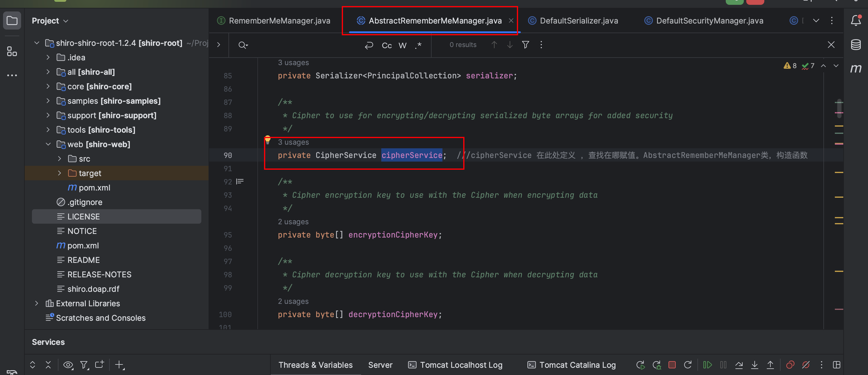Screen dimensions: 868x375
Task: Open Tomcat Localhost Log tab
Action: pyautogui.click(x=455, y=365)
